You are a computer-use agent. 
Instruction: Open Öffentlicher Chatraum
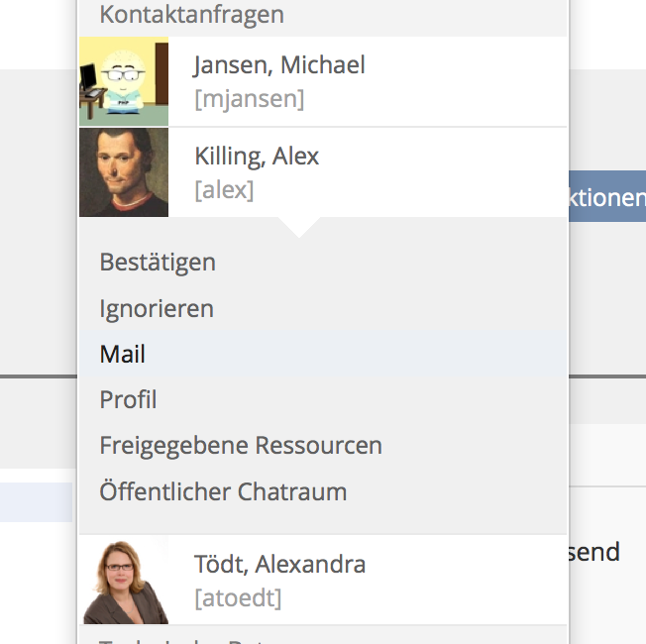(x=223, y=490)
